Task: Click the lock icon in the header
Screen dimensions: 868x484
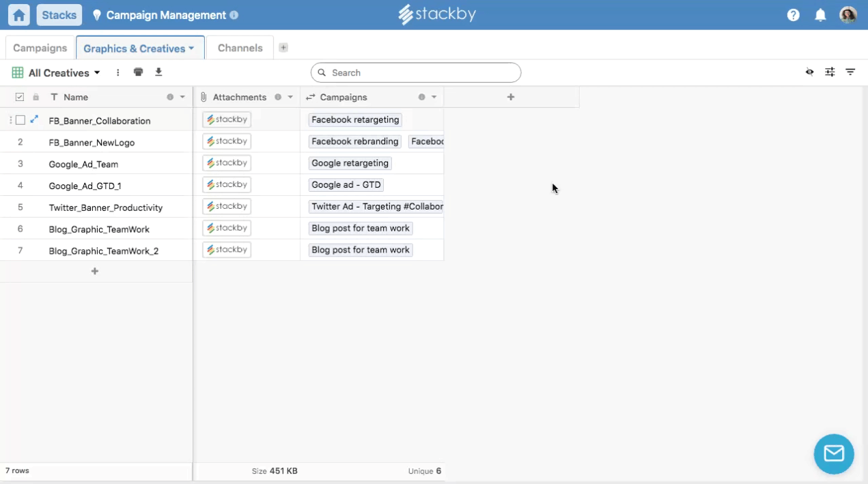Action: point(36,97)
